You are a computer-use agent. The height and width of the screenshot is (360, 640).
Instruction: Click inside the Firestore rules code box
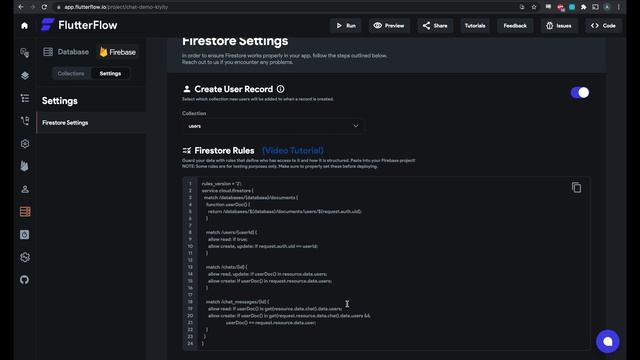tap(386, 264)
